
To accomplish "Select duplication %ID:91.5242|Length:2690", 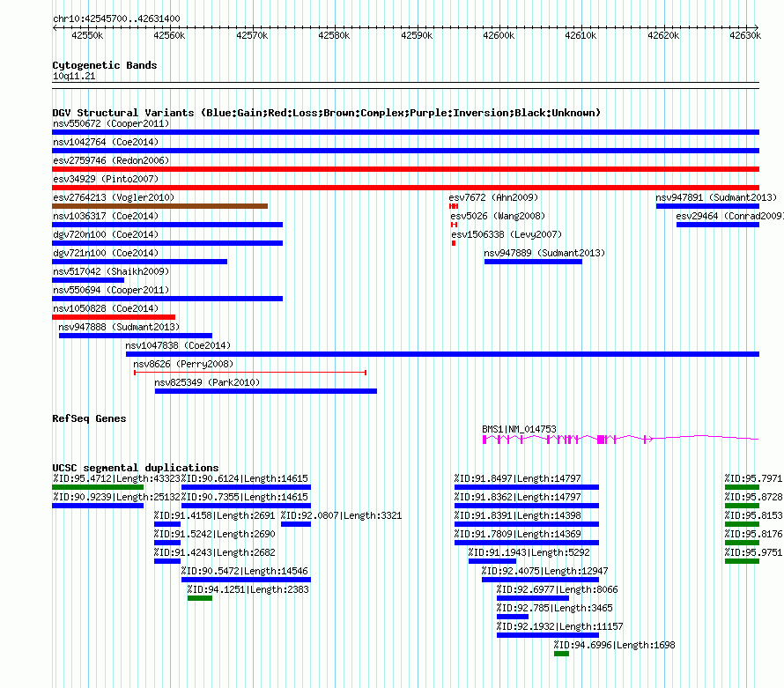I will coord(215,534).
